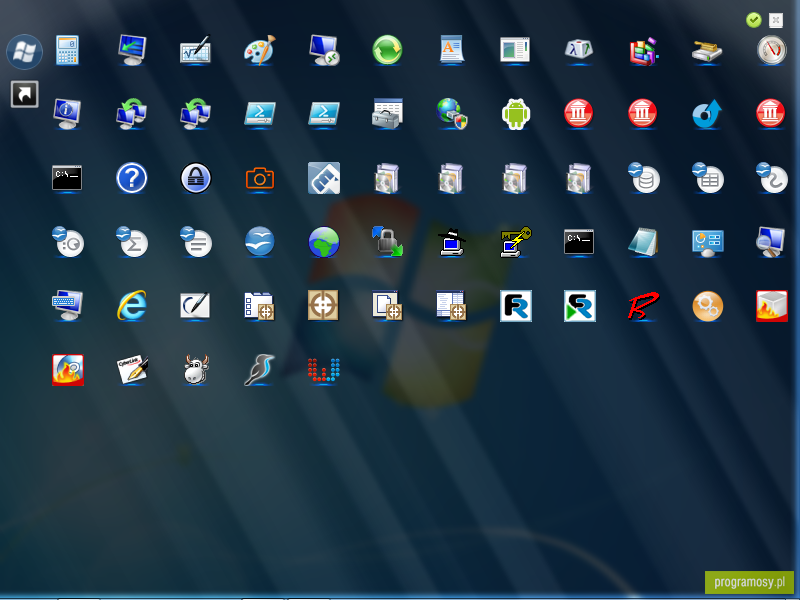This screenshot has height=600, width=800.
Task: Launch LibreOffice Base database icon
Action: pyautogui.click(x=643, y=178)
